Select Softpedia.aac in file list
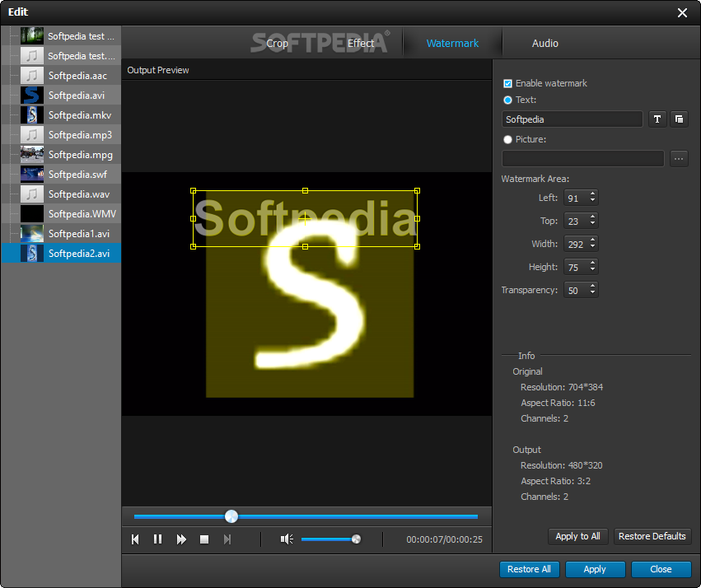The width and height of the screenshot is (701, 588). coord(61,75)
